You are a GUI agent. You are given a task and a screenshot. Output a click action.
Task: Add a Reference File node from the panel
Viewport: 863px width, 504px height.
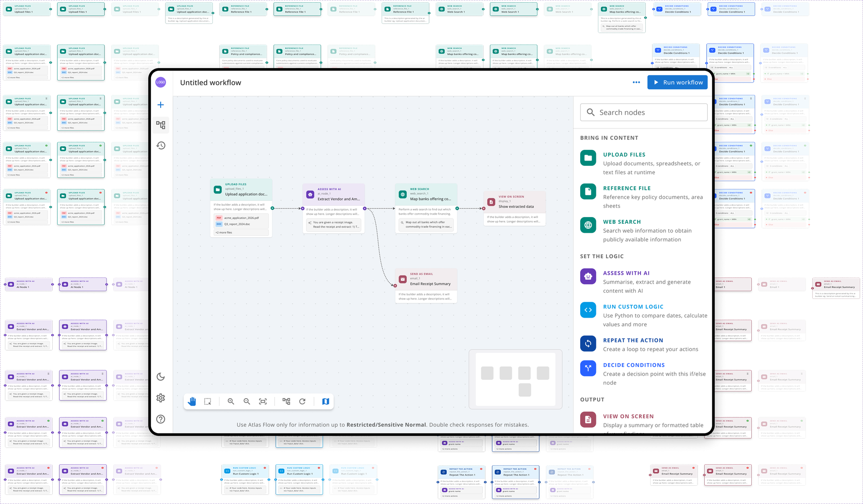click(x=644, y=197)
